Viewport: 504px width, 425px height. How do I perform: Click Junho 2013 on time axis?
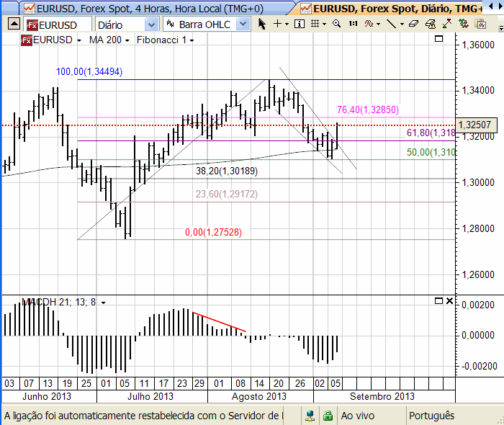47,396
